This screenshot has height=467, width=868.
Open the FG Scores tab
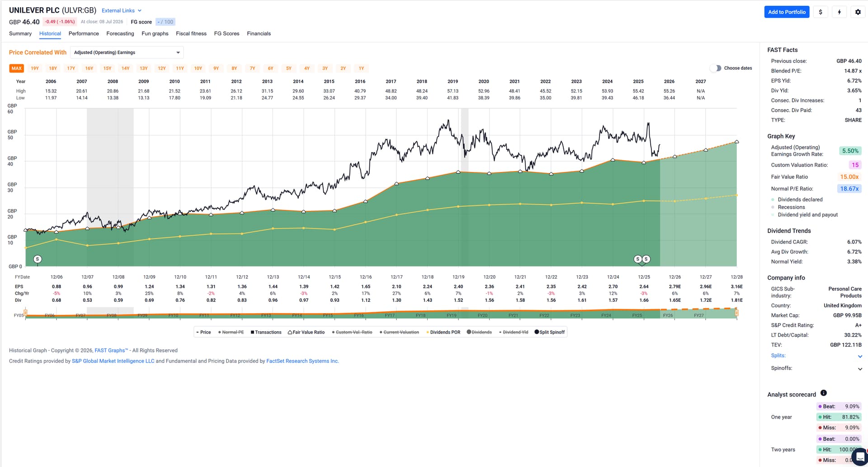tap(227, 33)
